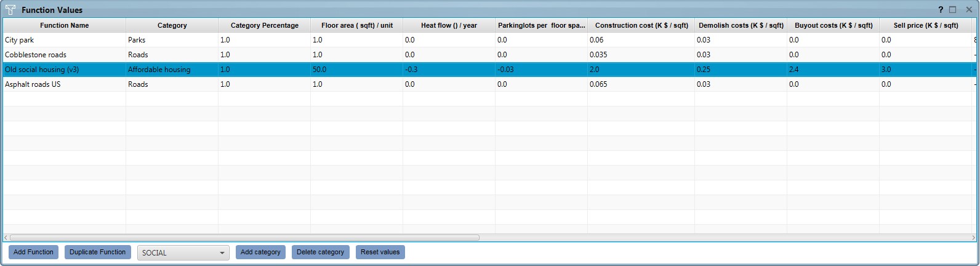Click Affordable housing category cell

172,70
